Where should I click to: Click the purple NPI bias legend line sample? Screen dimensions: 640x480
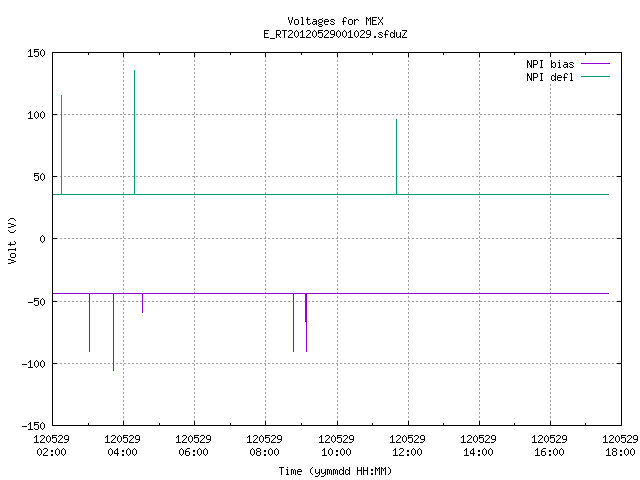coord(595,64)
